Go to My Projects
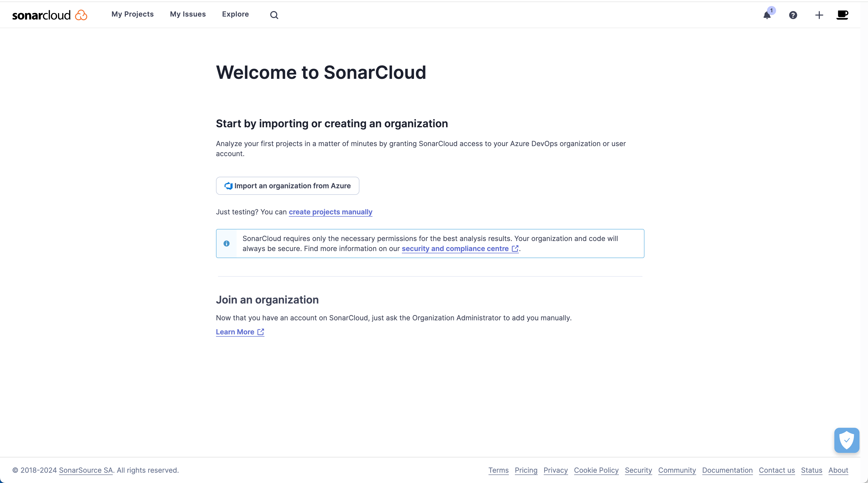This screenshot has width=868, height=483. click(x=132, y=14)
